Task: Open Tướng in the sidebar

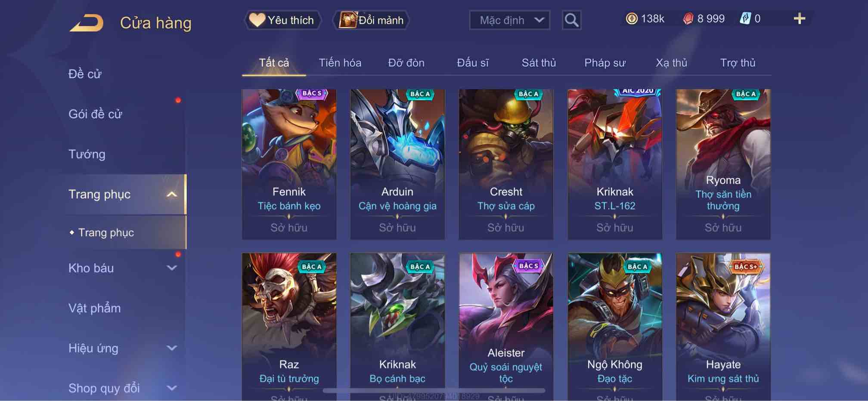Action: pyautogui.click(x=87, y=154)
